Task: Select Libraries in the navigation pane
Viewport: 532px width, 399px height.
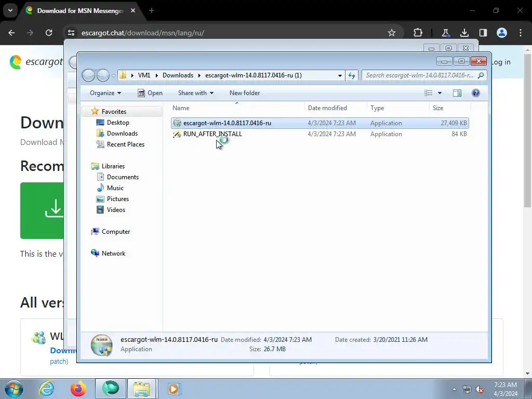Action: coord(113,166)
